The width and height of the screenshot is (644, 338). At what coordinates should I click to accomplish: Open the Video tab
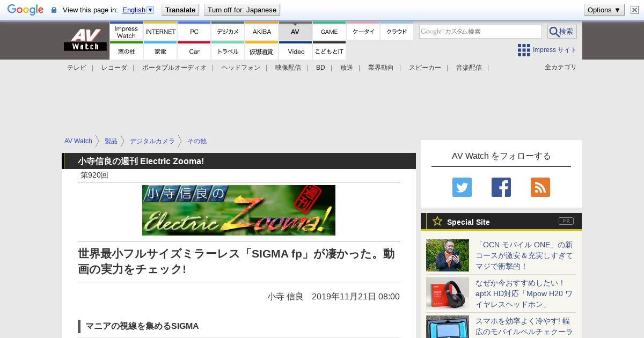pos(295,51)
